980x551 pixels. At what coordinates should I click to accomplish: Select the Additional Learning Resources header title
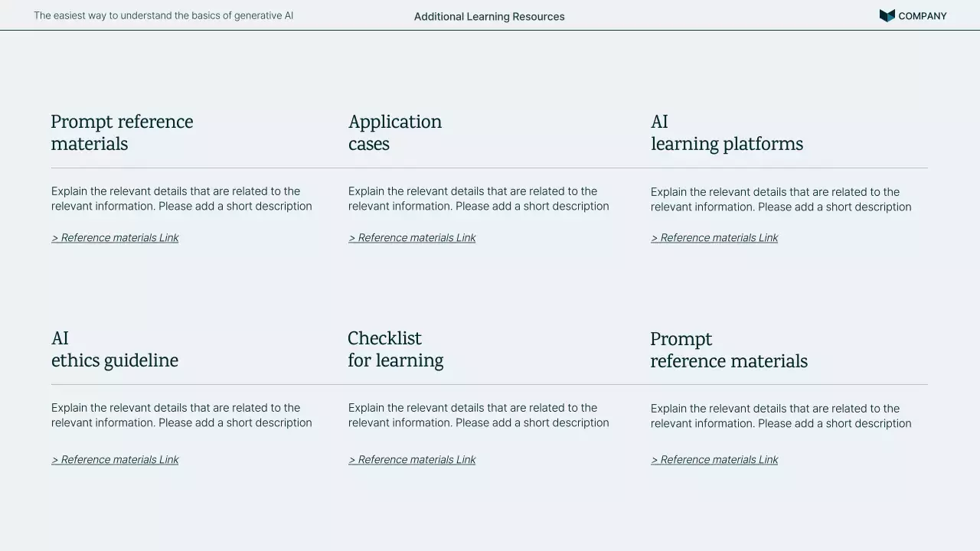(489, 17)
